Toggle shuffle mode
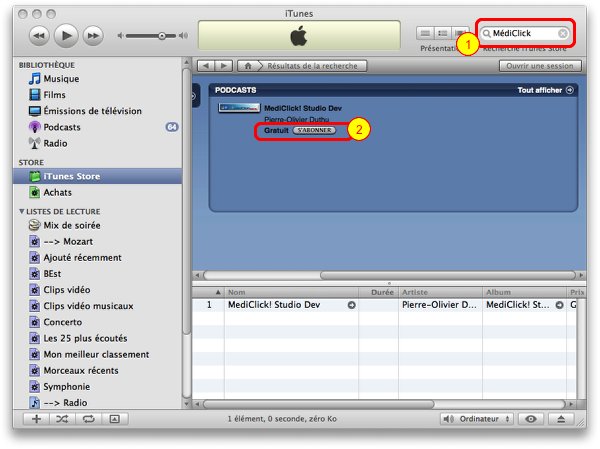Image resolution: width=600 pixels, height=449 pixels. (62, 419)
